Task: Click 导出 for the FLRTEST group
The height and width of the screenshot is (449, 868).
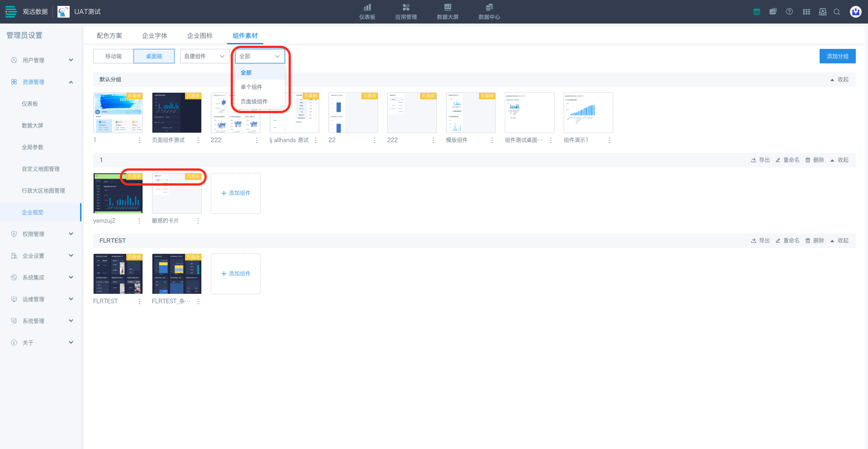Action: point(760,241)
